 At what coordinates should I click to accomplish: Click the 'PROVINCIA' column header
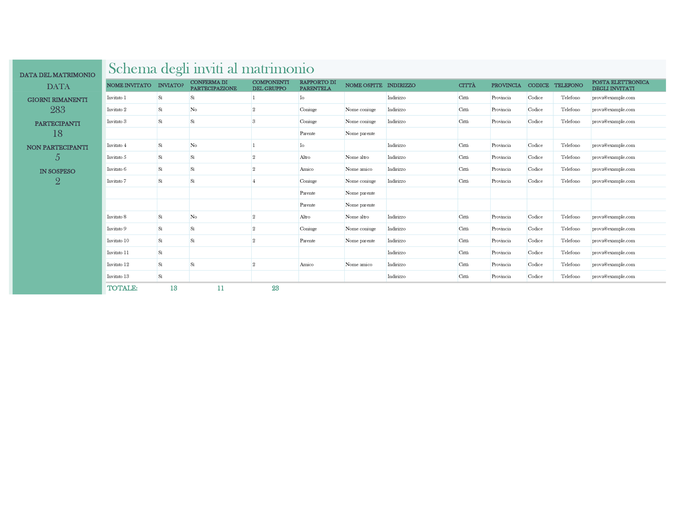pos(506,85)
